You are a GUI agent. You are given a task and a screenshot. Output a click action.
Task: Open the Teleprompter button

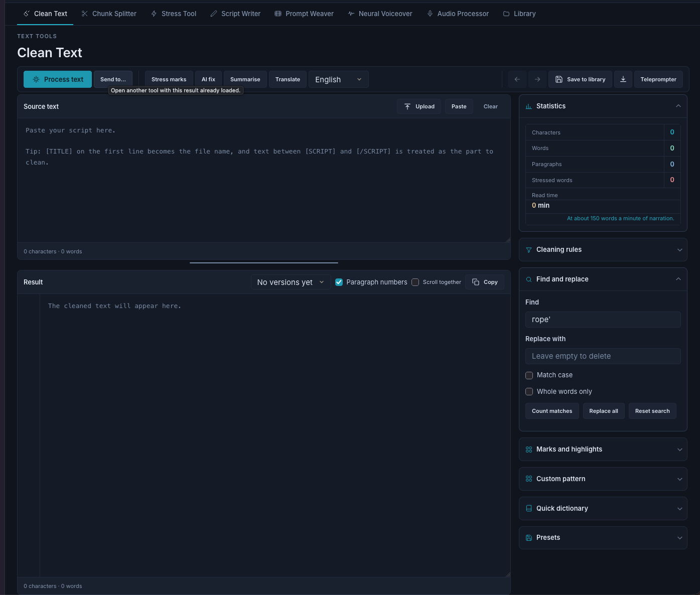tap(658, 79)
